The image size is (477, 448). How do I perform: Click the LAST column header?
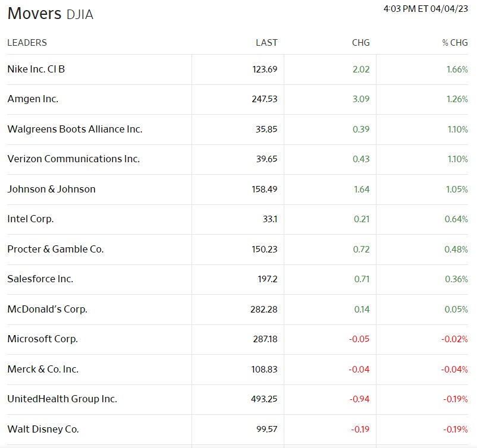click(266, 43)
